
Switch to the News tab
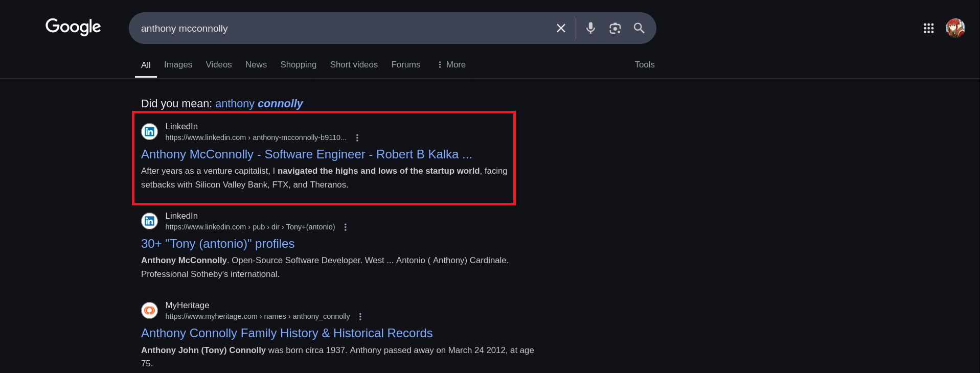tap(256, 65)
